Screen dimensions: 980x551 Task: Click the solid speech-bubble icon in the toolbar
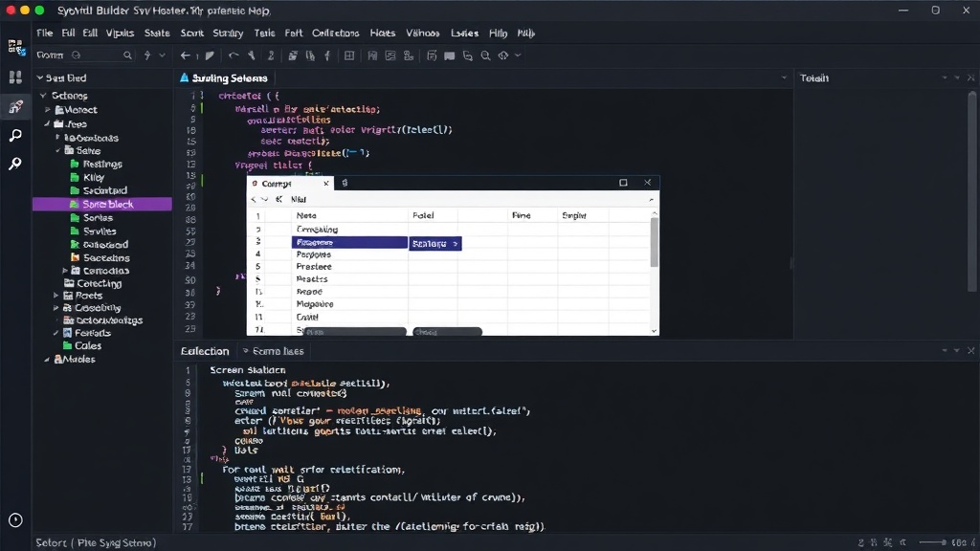(x=450, y=55)
